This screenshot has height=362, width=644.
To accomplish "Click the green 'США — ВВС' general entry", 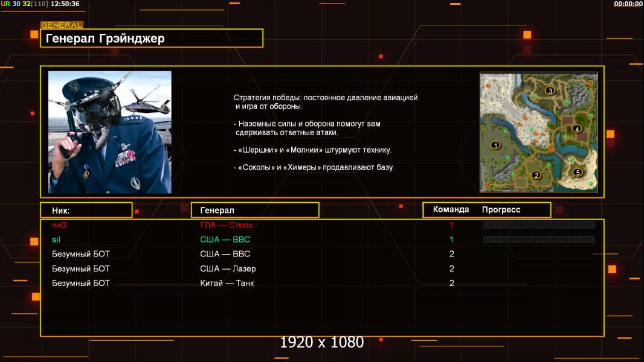I will [x=225, y=240].
